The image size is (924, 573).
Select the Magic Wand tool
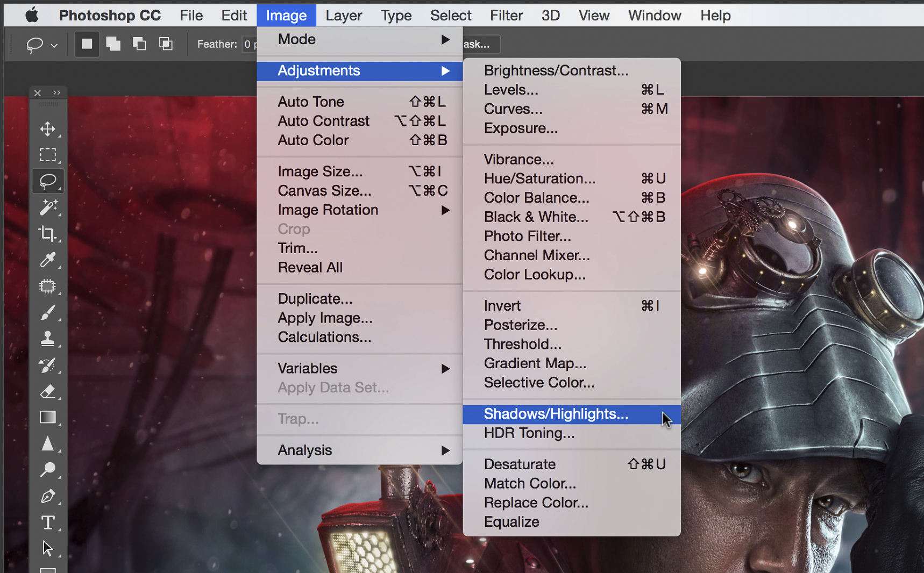pos(48,207)
